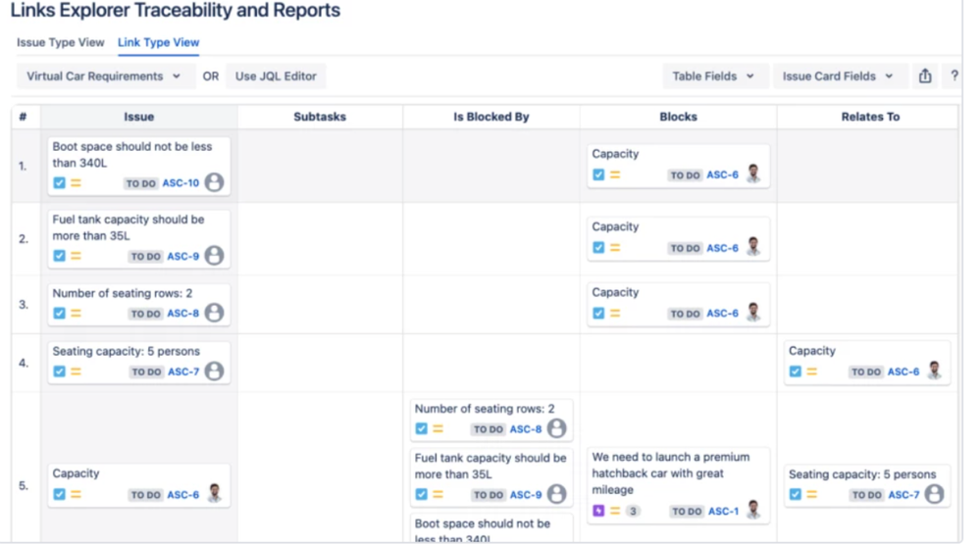Switch to the Issue Type View tab
This screenshot has width=980, height=545.
pyautogui.click(x=60, y=42)
